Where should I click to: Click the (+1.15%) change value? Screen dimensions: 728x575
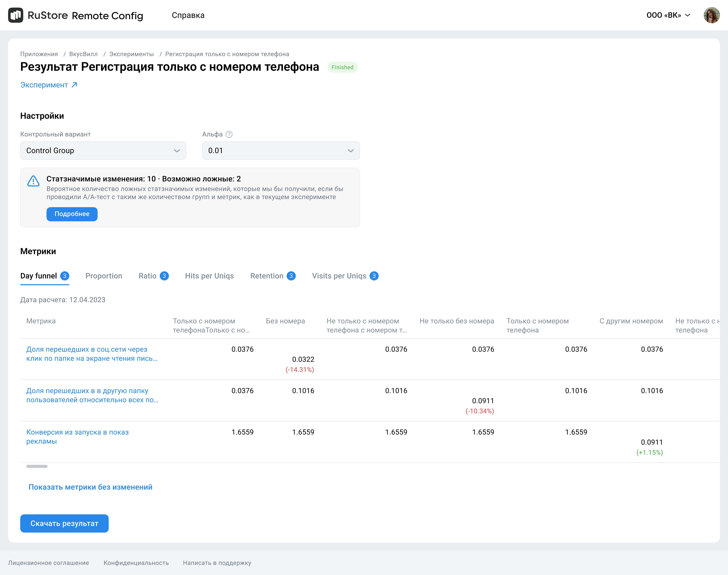pyautogui.click(x=650, y=452)
